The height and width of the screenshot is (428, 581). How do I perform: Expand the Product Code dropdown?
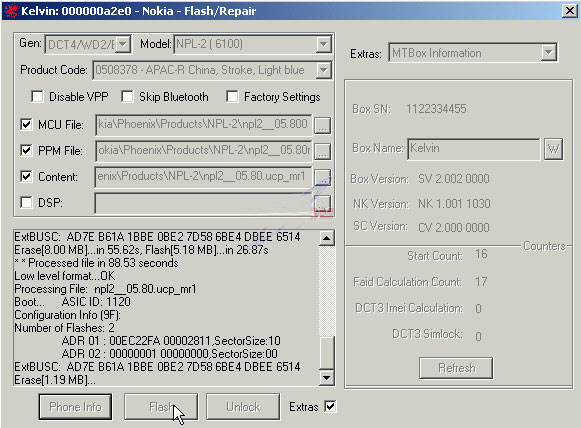(323, 70)
